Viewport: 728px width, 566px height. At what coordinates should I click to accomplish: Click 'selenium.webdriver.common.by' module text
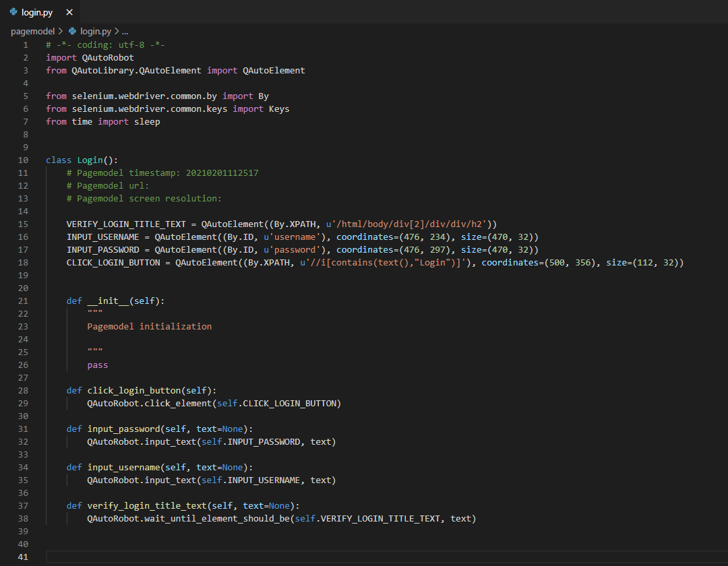click(144, 96)
